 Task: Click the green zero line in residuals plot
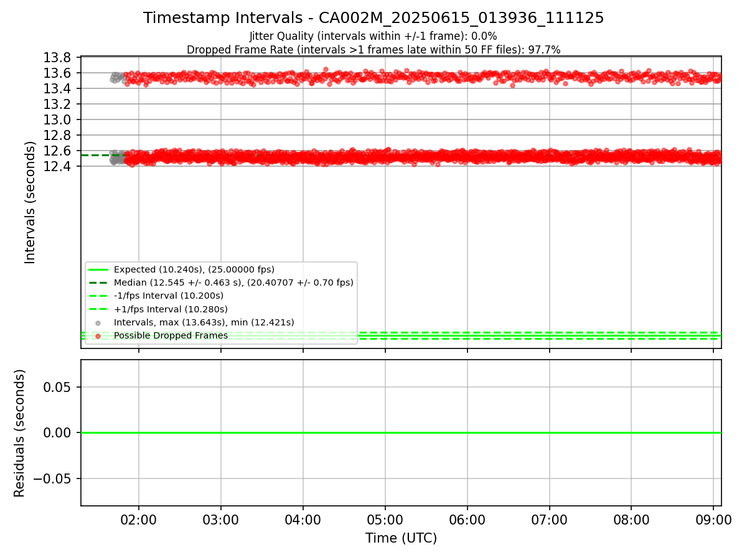click(x=401, y=432)
